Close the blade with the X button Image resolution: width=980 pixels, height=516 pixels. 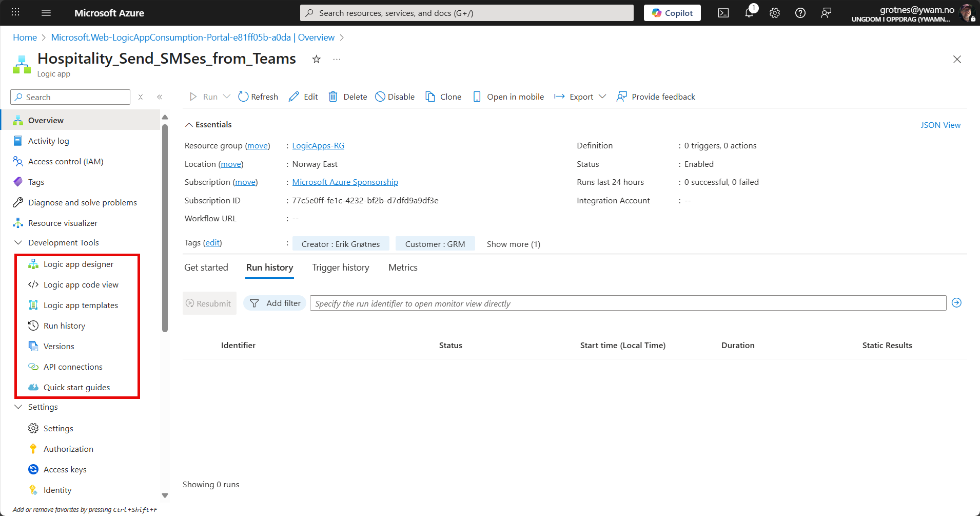(957, 59)
